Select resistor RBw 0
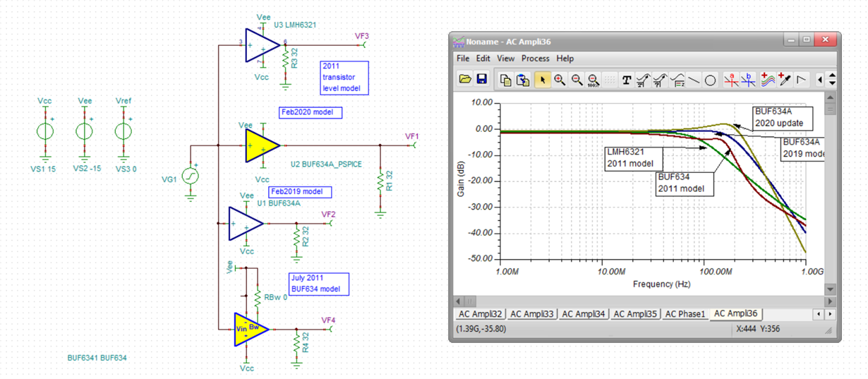The height and width of the screenshot is (379, 868). [x=259, y=298]
